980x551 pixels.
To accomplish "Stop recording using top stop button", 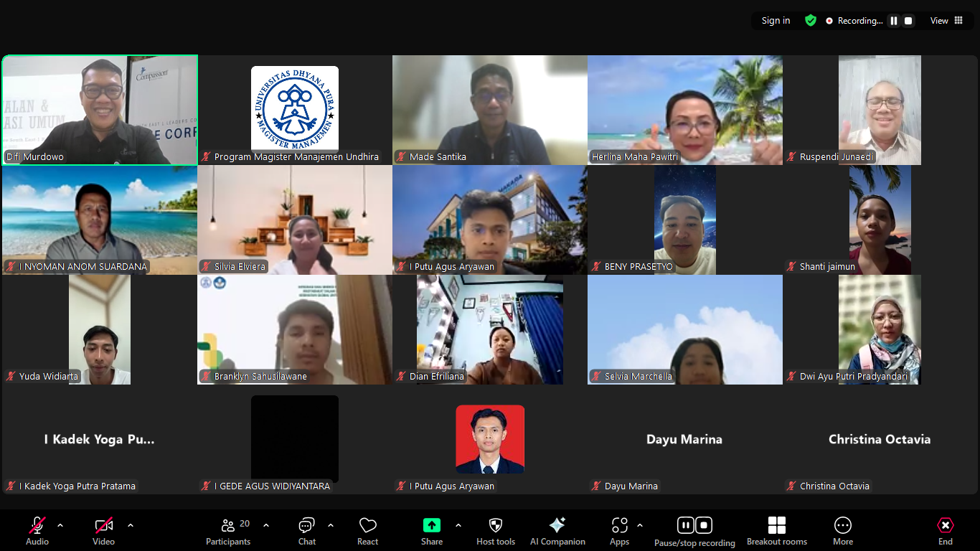I will (x=908, y=21).
